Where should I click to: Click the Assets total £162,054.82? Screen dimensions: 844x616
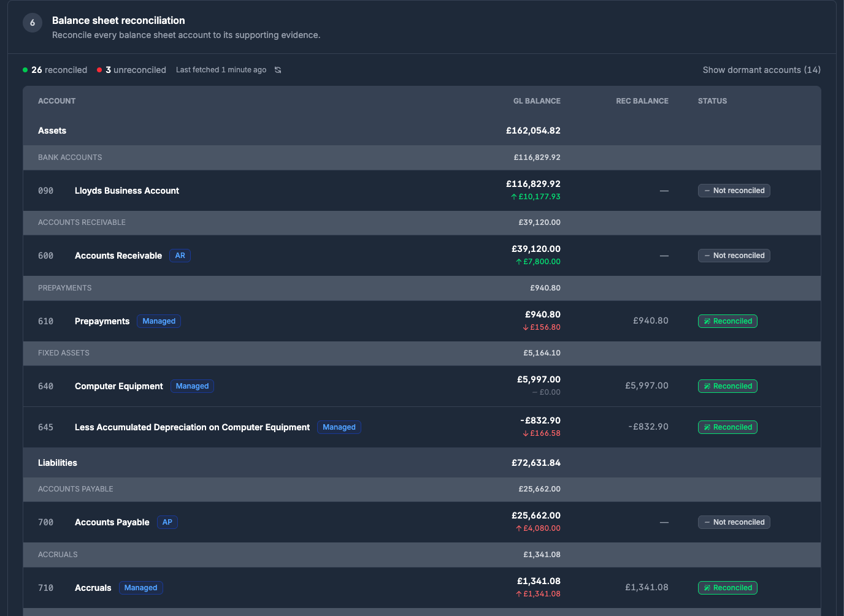[x=533, y=131]
